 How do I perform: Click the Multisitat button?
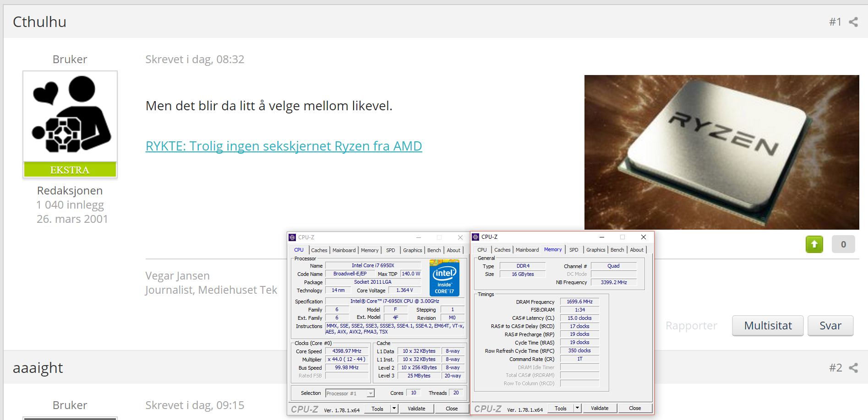coord(768,326)
